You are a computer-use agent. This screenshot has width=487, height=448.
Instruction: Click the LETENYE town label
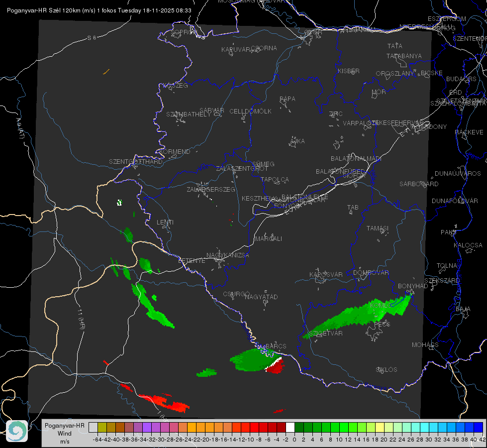192,261
